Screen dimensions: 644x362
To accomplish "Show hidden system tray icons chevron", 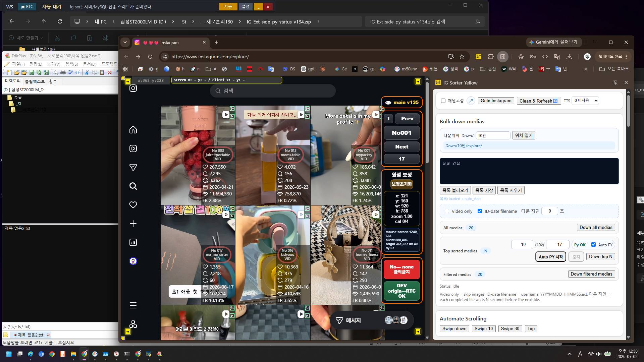I will click(569, 354).
